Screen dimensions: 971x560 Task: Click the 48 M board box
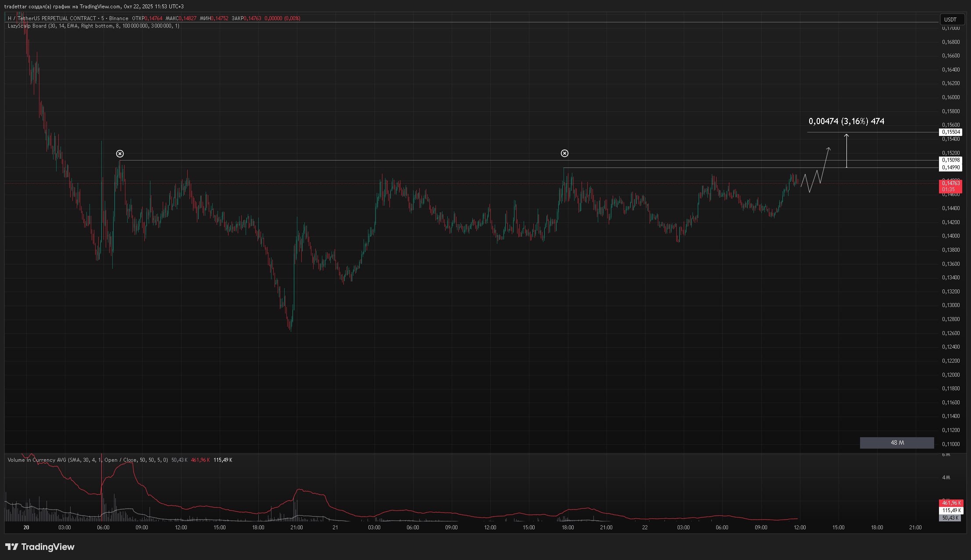pyautogui.click(x=896, y=443)
